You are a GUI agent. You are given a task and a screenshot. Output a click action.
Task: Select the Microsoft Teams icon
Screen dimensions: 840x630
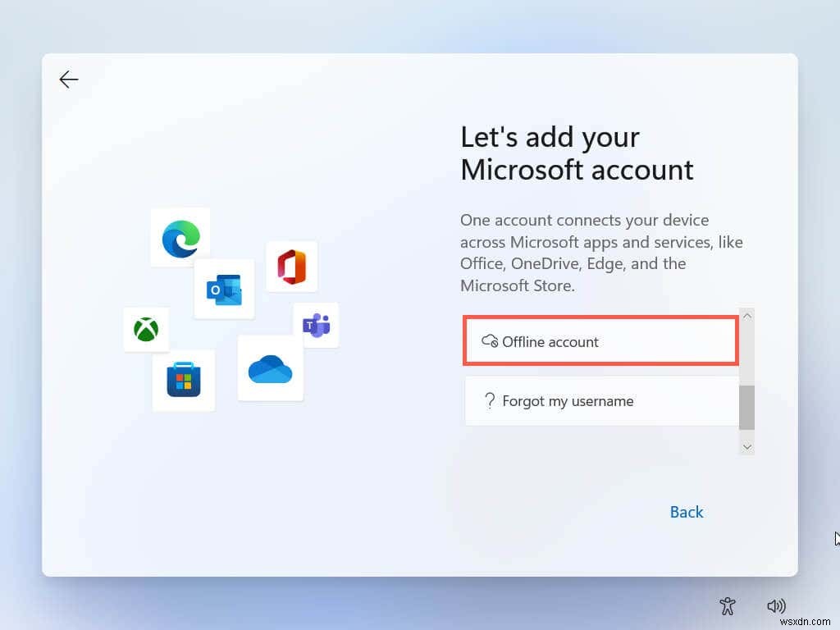317,325
